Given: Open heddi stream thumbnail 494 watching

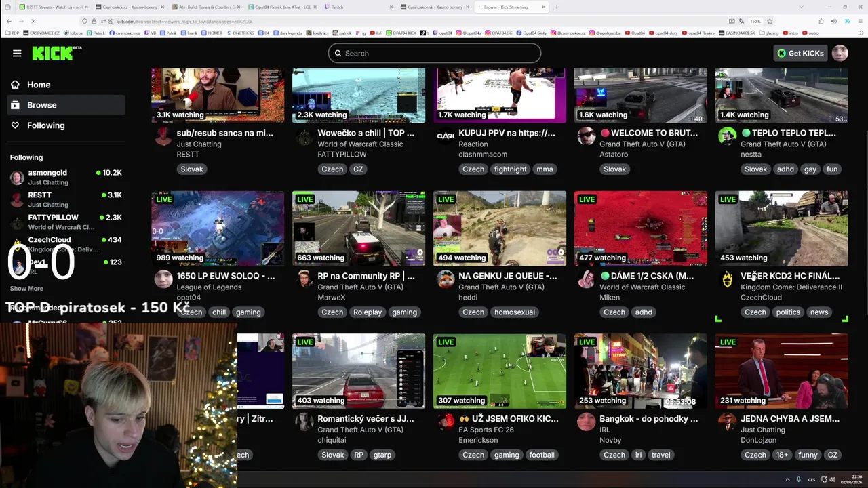Looking at the screenshot, I should pyautogui.click(x=500, y=228).
